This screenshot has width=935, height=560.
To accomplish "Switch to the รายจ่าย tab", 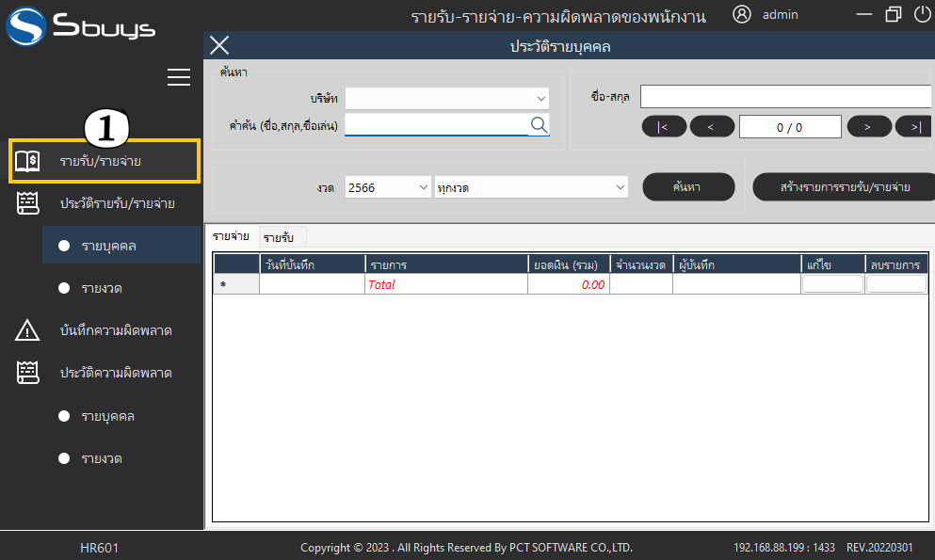I will (x=231, y=236).
